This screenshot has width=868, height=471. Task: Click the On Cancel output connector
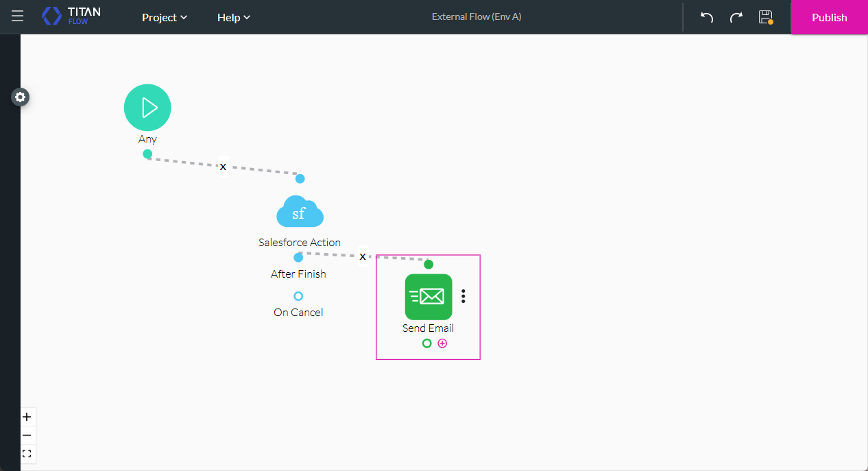coord(298,296)
